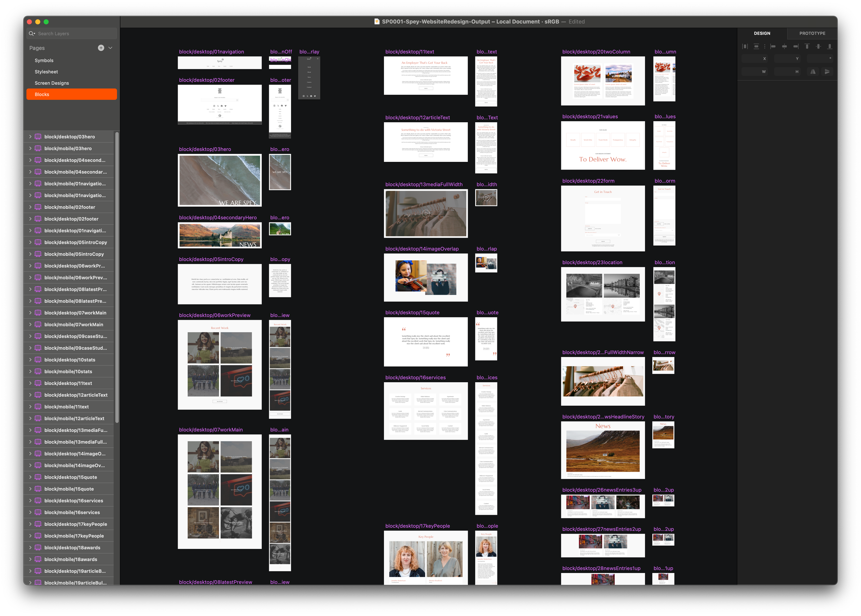The width and height of the screenshot is (861, 616).
Task: Click the 03hero desktop artboard thumbnail
Action: [220, 180]
